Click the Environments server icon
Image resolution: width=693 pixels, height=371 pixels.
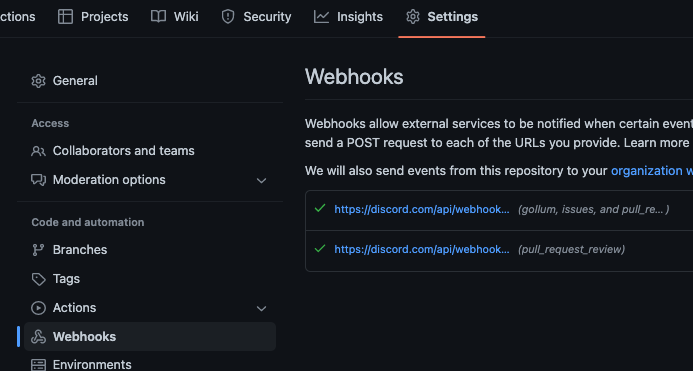[x=38, y=365]
